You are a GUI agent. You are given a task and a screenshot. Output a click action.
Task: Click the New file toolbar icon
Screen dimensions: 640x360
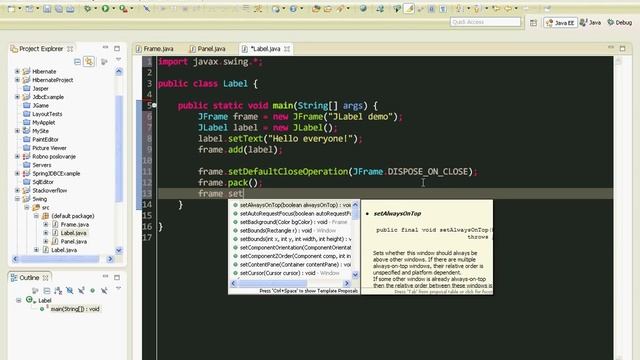[x=11, y=8]
